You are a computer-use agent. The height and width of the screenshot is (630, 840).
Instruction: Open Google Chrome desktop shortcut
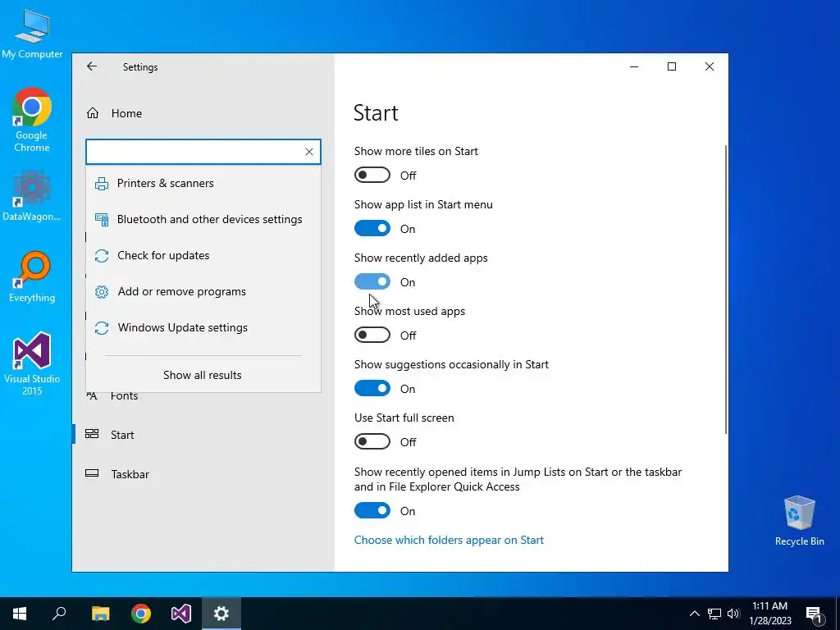click(32, 120)
